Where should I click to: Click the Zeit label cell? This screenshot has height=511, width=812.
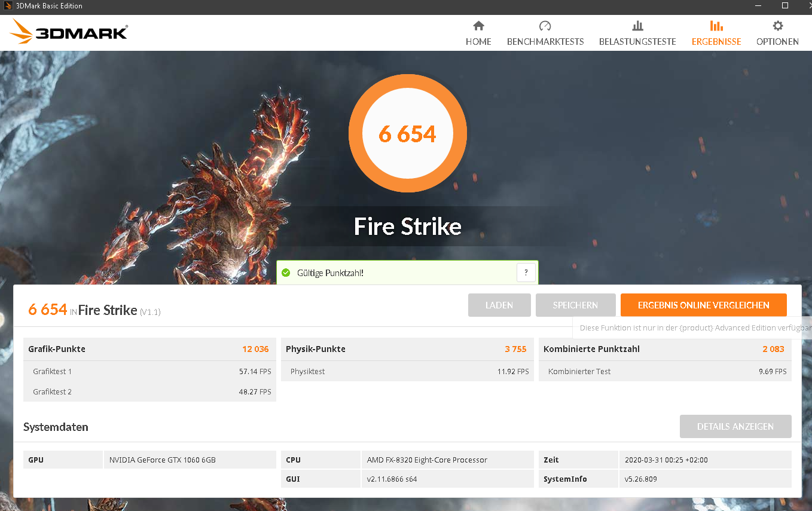(579, 460)
